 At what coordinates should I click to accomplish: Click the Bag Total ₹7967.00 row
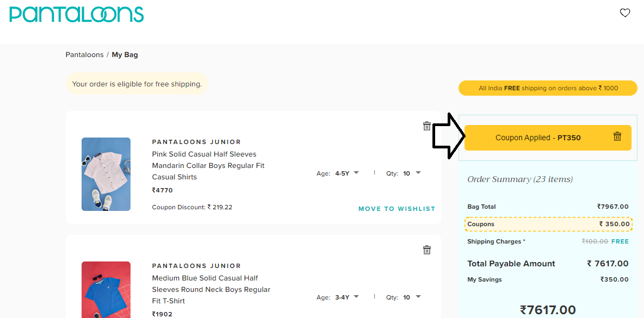548,207
